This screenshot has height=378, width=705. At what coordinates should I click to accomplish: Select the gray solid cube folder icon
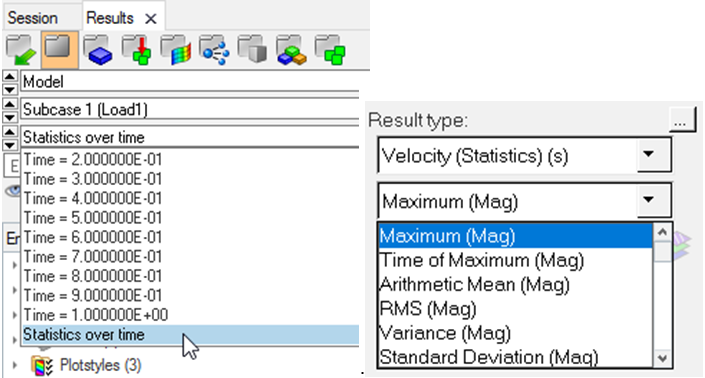coord(253,50)
